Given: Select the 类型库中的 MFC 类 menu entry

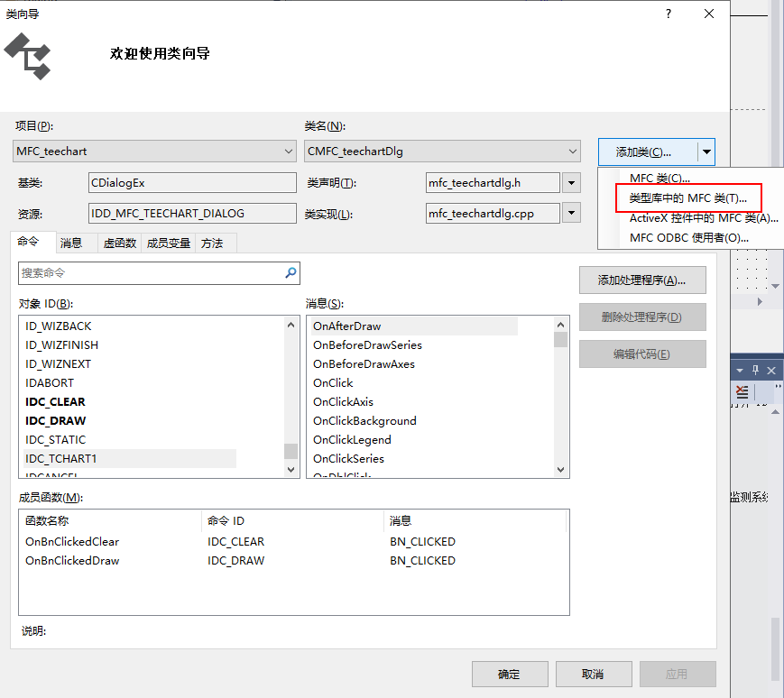Looking at the screenshot, I should 687,197.
